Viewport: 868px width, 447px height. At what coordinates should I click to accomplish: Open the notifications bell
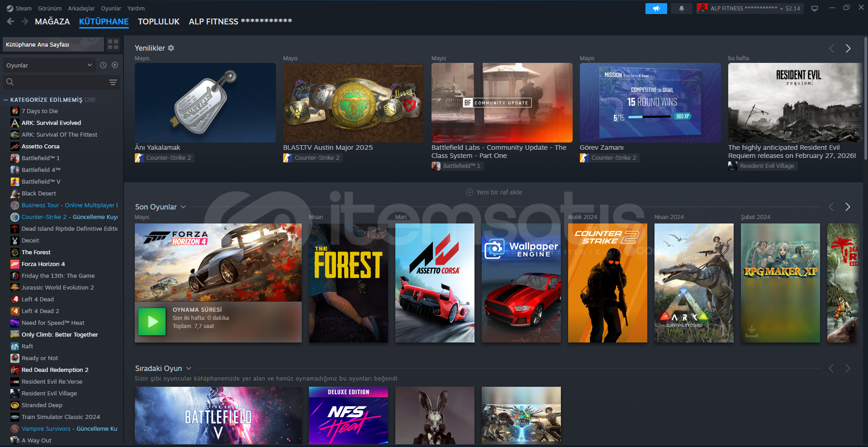tap(681, 8)
